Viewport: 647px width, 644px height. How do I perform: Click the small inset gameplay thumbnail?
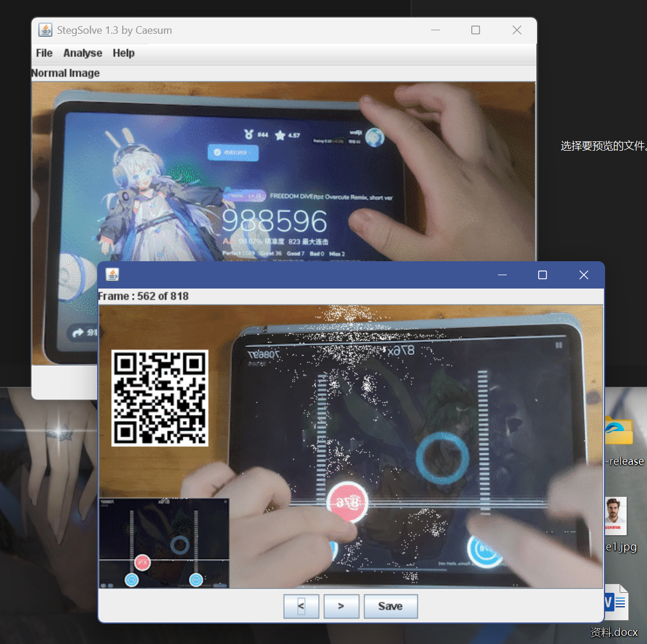tap(164, 543)
